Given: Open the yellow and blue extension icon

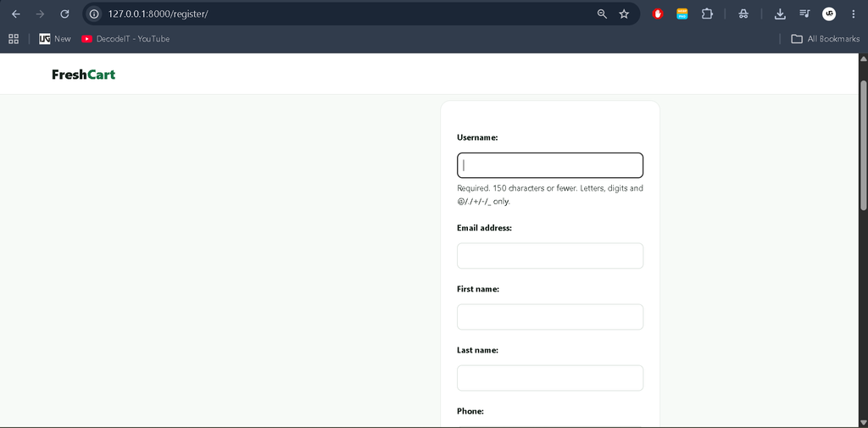Looking at the screenshot, I should (x=682, y=14).
